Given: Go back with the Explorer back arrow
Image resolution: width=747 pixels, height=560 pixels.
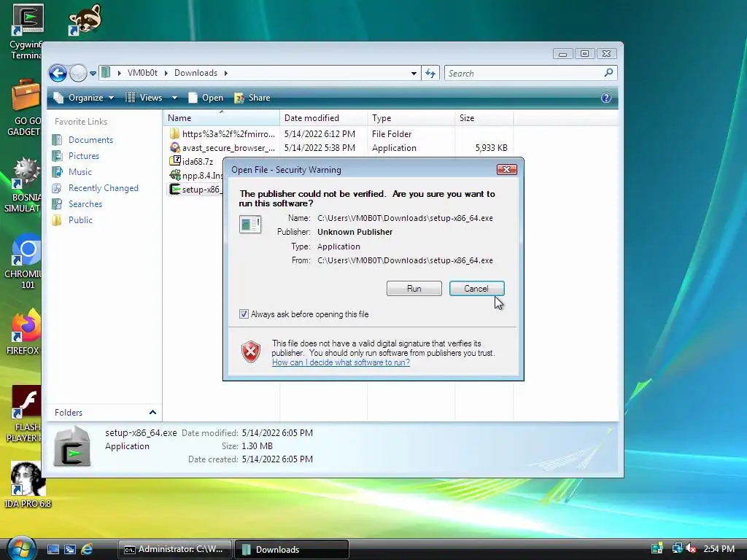Looking at the screenshot, I should pyautogui.click(x=58, y=74).
